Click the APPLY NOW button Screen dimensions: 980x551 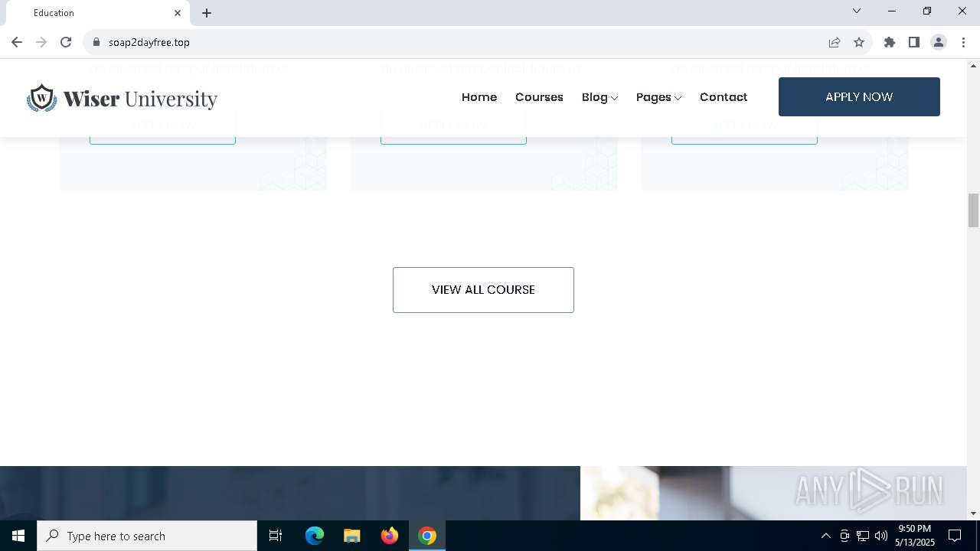tap(859, 96)
